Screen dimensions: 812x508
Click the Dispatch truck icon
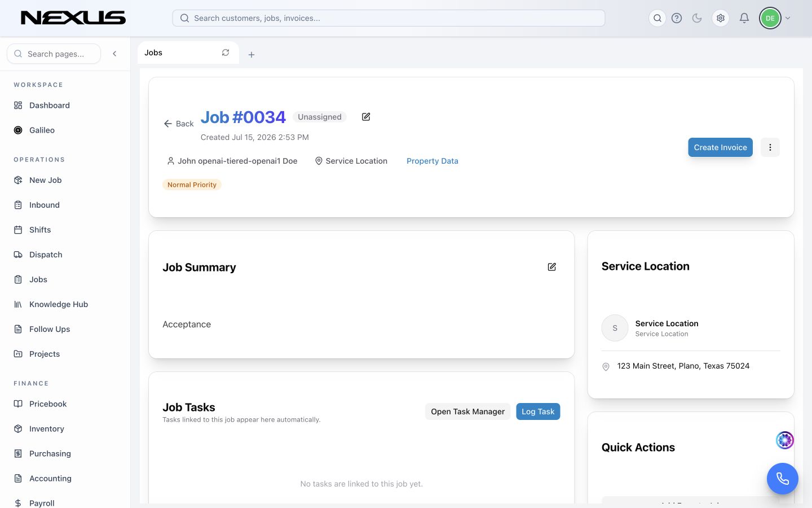click(x=18, y=255)
